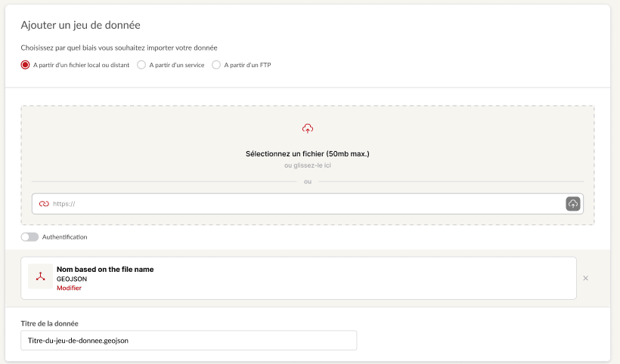Viewport: 620px width, 364px height.
Task: Click the Modifier link
Action: pos(69,288)
